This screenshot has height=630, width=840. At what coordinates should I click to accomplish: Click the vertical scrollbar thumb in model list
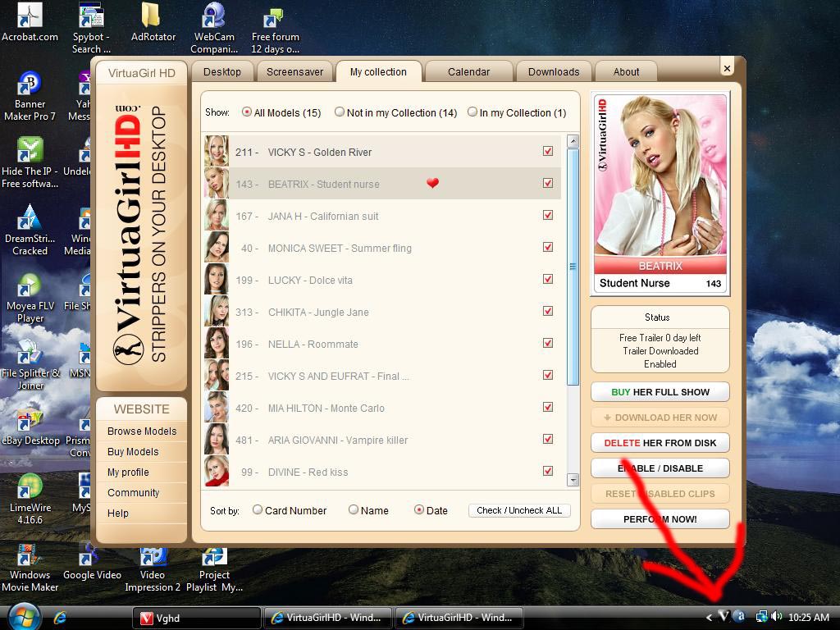click(573, 267)
